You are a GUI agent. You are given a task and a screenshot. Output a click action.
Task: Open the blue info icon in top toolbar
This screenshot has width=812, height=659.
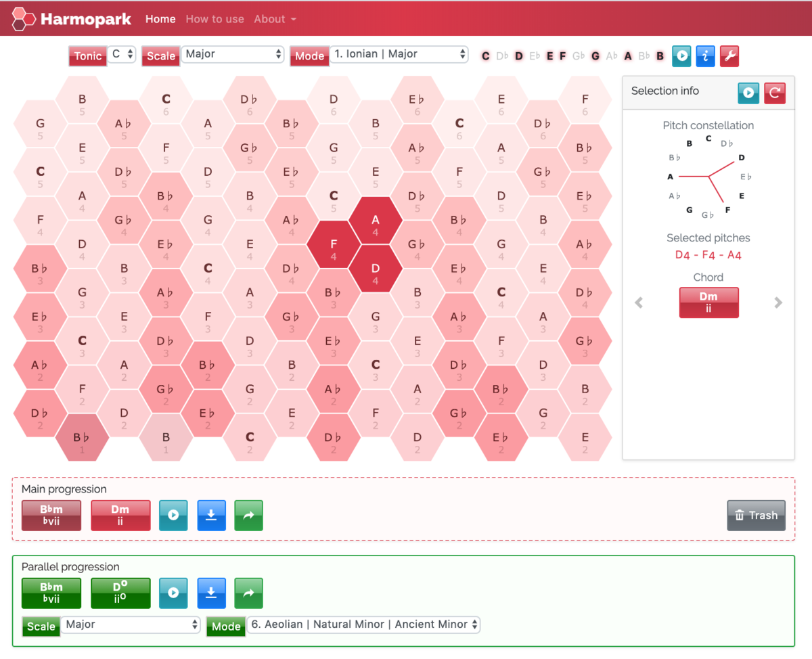tap(706, 56)
